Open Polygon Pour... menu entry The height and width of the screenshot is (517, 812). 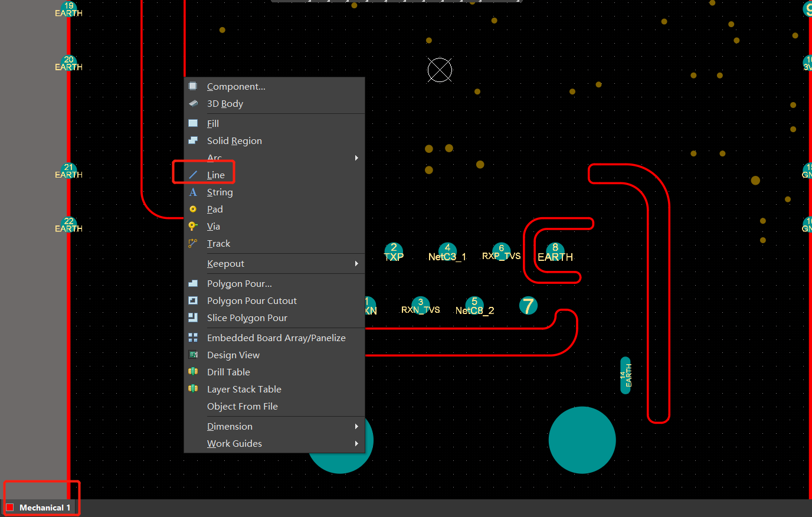coord(274,283)
